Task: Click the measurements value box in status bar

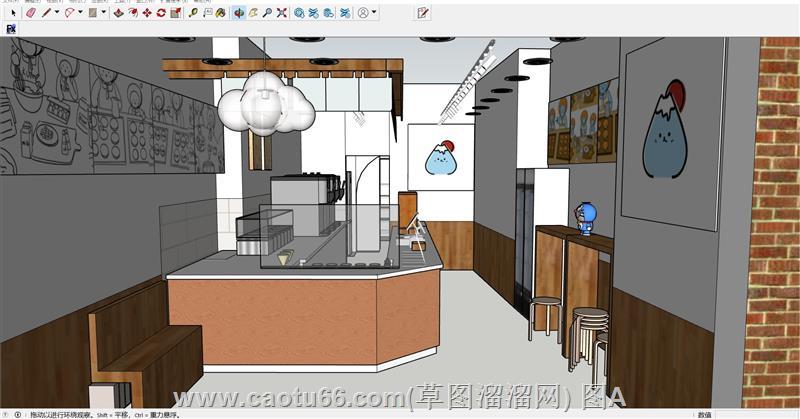Action: tap(755, 415)
